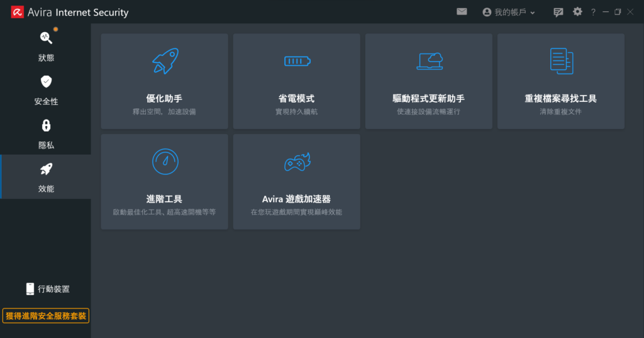Click 在您玩遊戲期間實現巔峰效能 subtitle
This screenshot has width=644, height=338.
click(297, 211)
